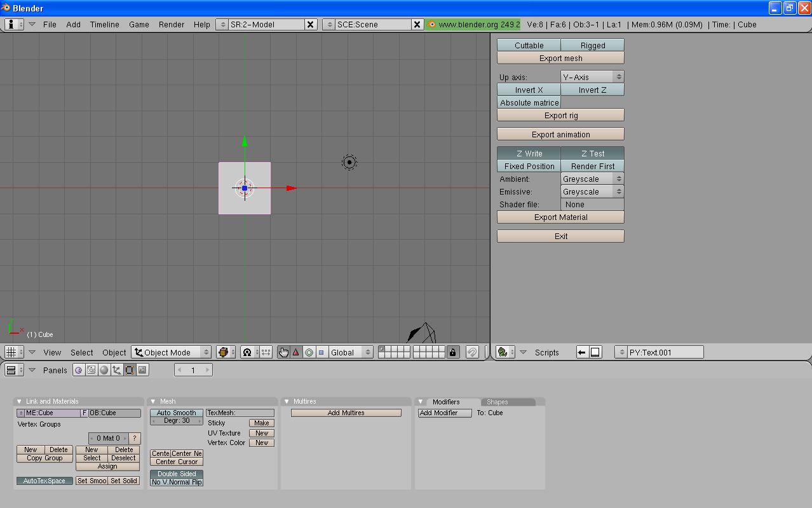The width and height of the screenshot is (812, 508).
Task: Toggle Invert Z
Action: click(x=592, y=90)
